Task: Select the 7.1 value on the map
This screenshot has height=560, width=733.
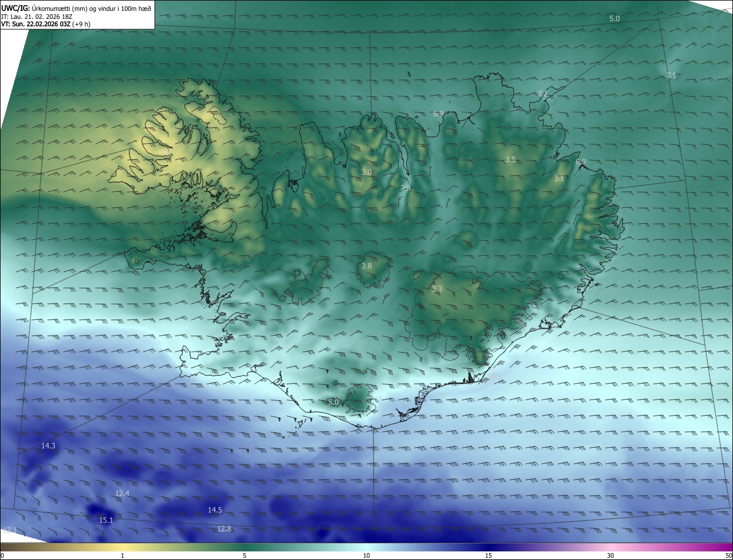Action: click(x=671, y=76)
